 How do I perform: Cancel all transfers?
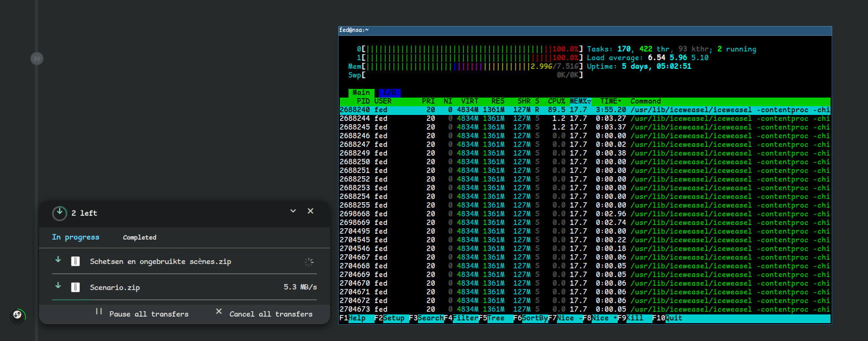[x=264, y=314]
